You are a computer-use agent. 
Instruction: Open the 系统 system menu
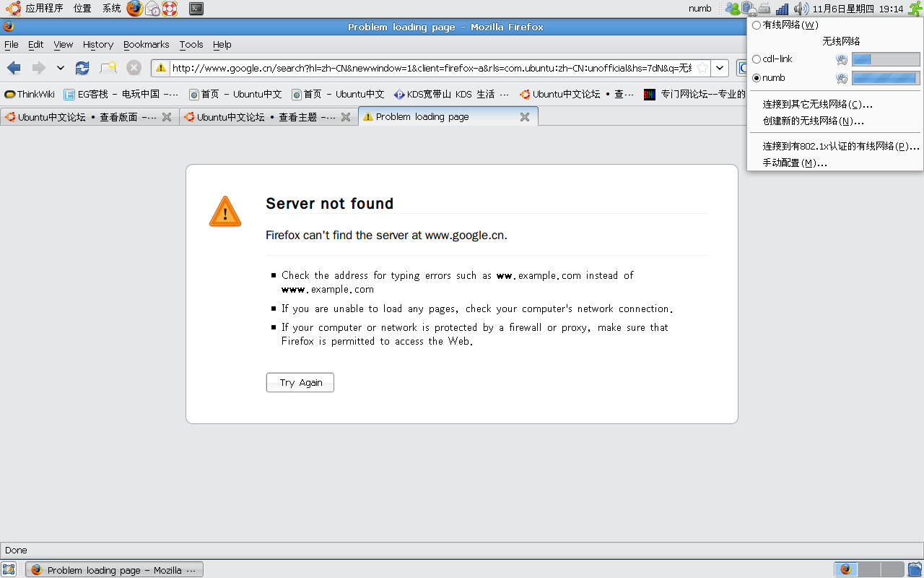pos(112,9)
